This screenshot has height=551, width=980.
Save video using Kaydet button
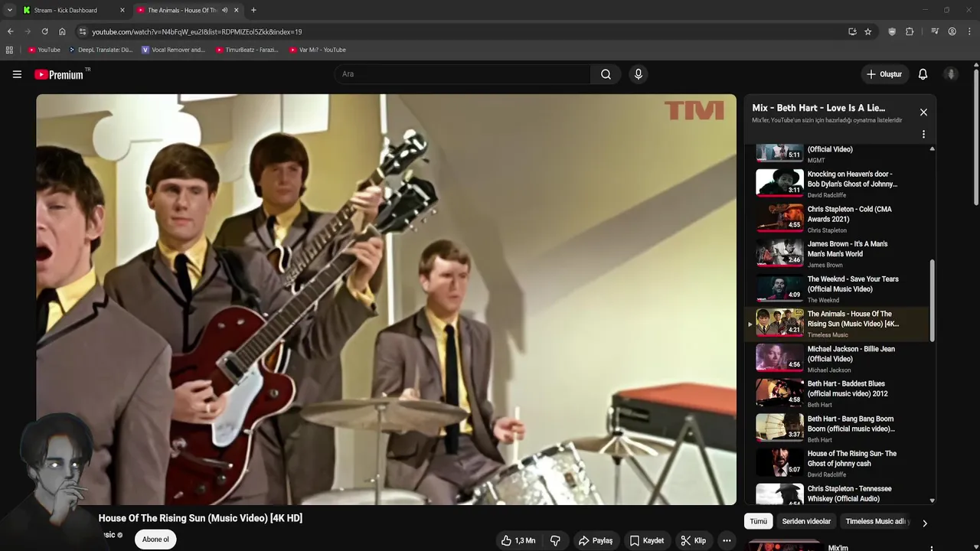click(x=647, y=540)
